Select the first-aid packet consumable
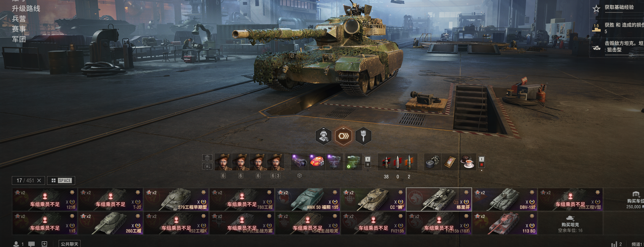This screenshot has width=644, height=247. click(x=450, y=162)
